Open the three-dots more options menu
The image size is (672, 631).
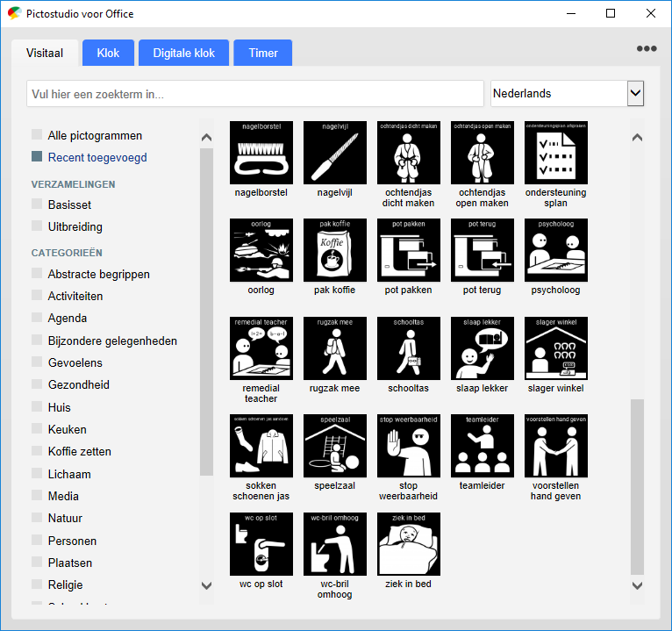click(647, 48)
